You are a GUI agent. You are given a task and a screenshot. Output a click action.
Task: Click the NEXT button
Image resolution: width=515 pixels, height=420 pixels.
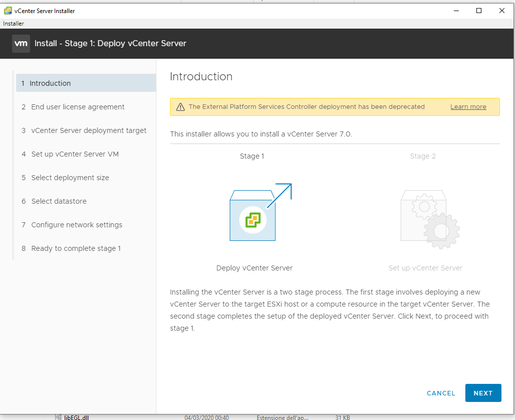(483, 393)
